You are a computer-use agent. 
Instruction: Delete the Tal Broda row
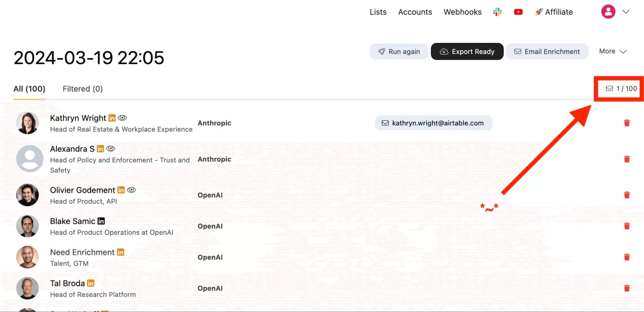coord(627,288)
